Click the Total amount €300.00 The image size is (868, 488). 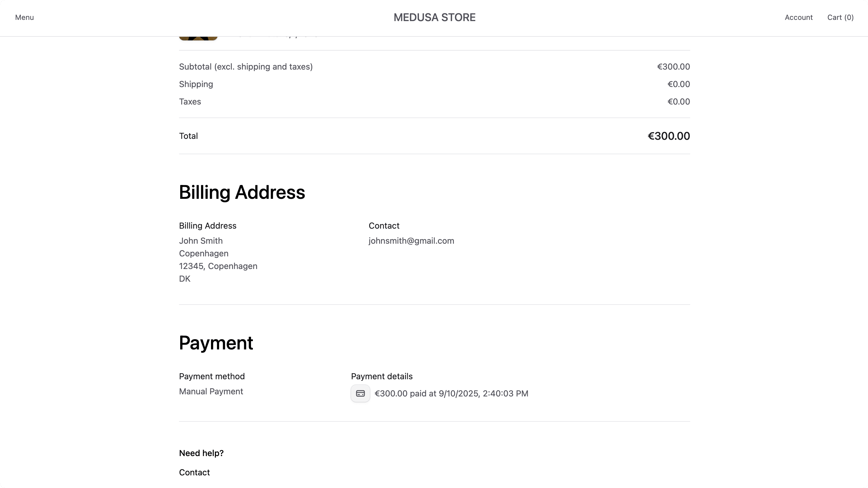[668, 136]
